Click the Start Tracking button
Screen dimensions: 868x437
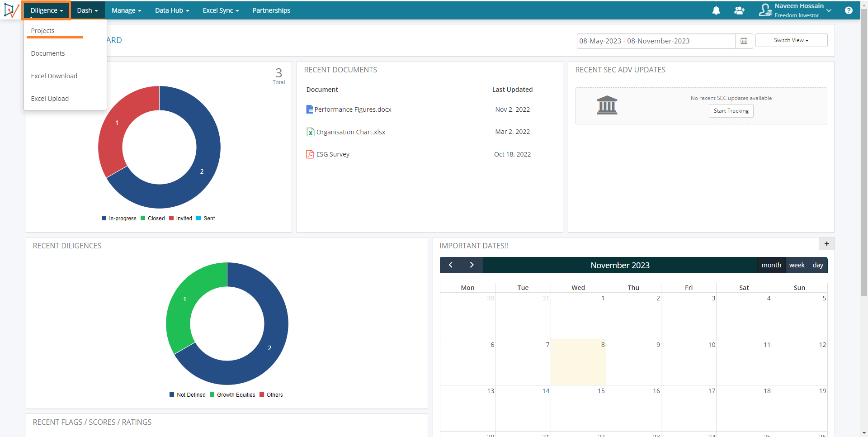point(731,111)
